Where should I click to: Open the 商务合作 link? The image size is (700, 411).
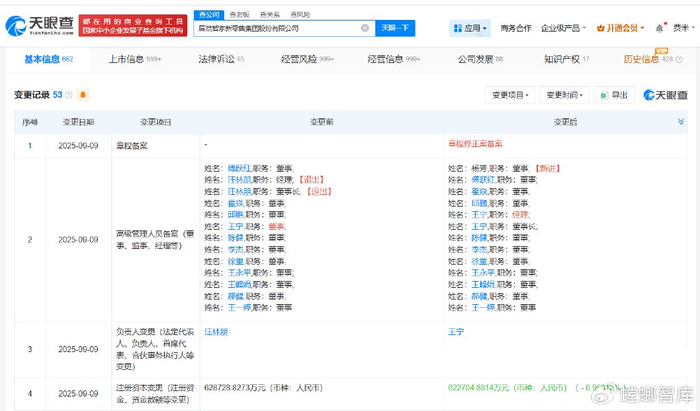(516, 29)
